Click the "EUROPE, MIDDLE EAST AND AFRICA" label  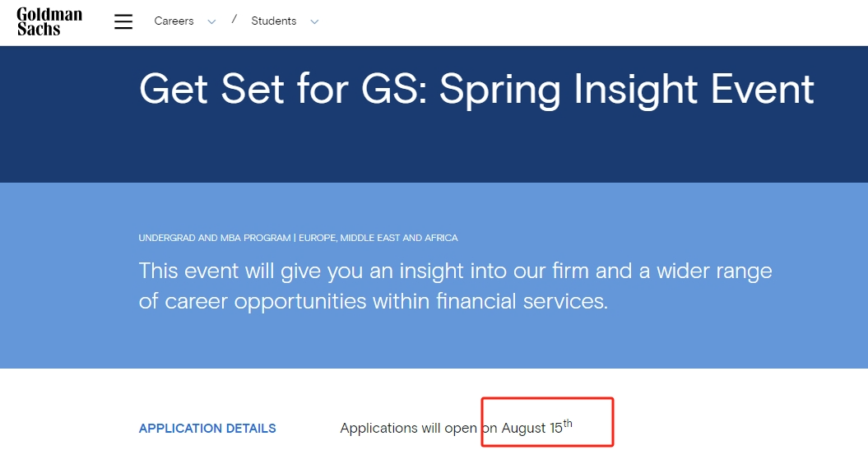(378, 238)
